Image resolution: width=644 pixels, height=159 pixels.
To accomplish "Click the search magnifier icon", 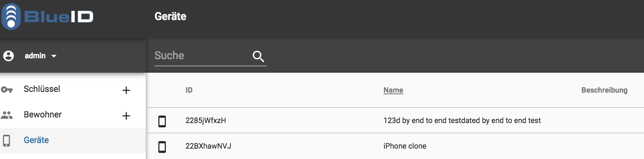I will click(258, 56).
